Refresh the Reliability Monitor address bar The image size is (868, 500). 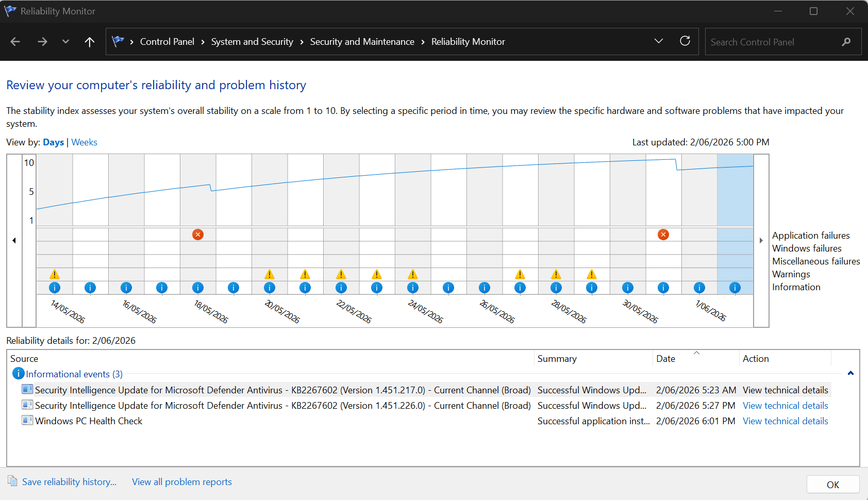coord(685,41)
